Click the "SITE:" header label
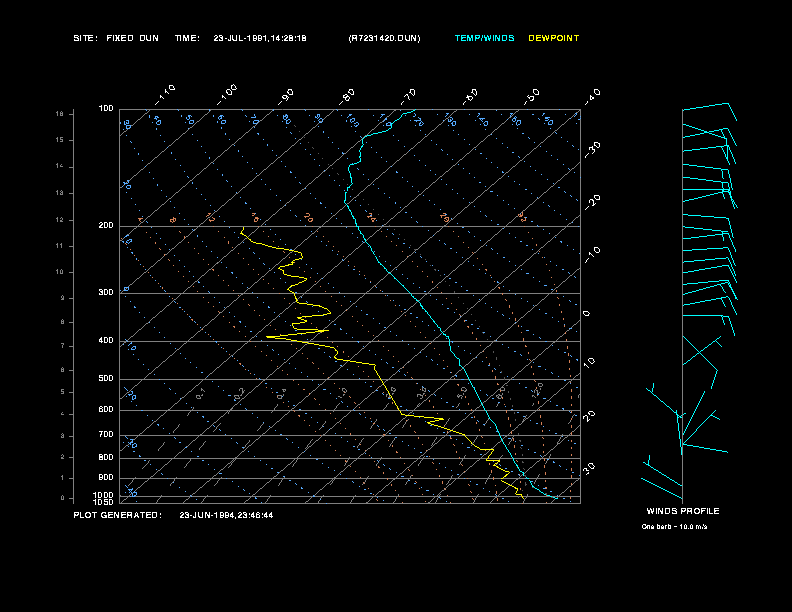 point(85,38)
